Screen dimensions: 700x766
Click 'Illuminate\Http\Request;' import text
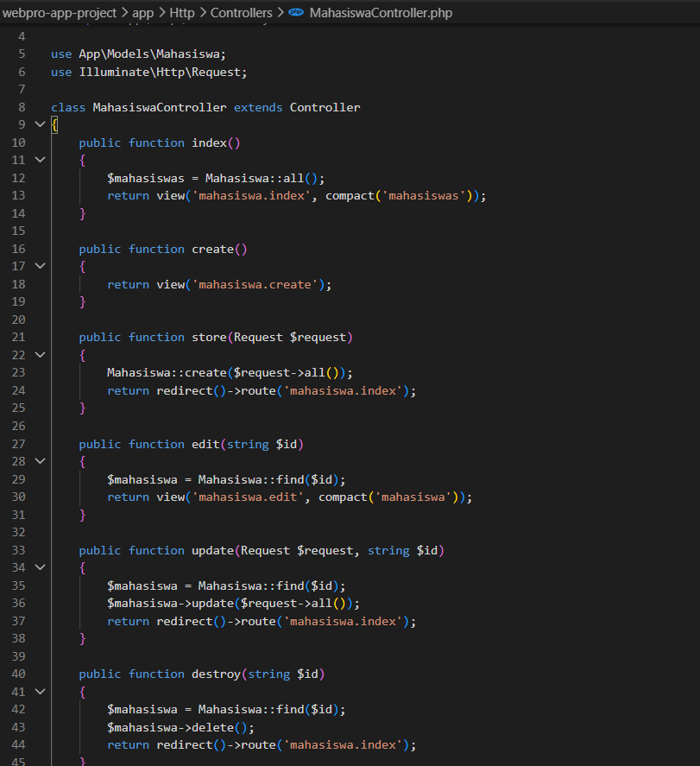pos(163,72)
